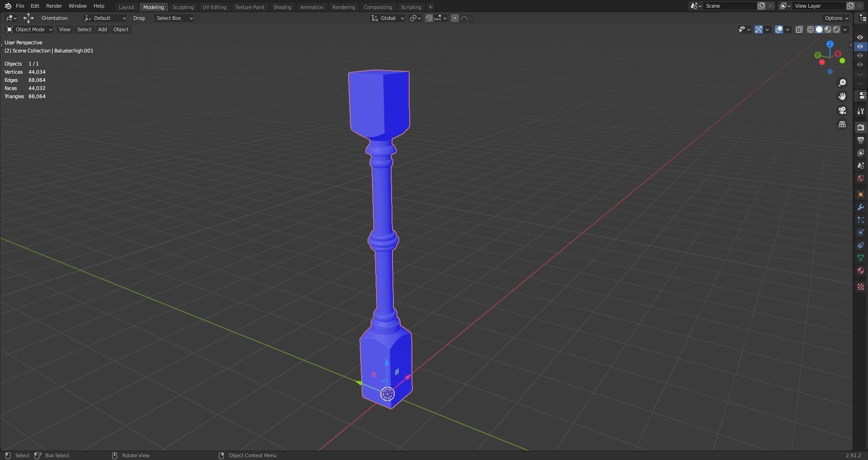Expand viewport shading options arrow
The height and width of the screenshot is (460, 868).
click(845, 29)
